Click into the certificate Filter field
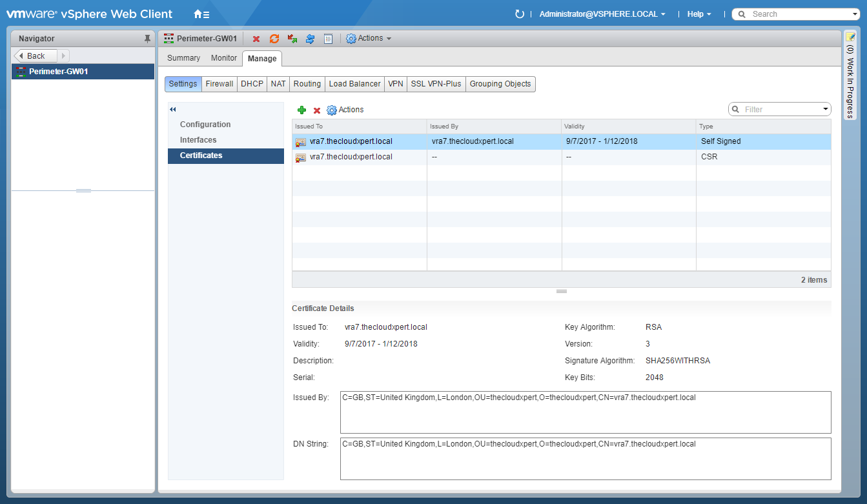The image size is (867, 504). pyautogui.click(x=781, y=110)
